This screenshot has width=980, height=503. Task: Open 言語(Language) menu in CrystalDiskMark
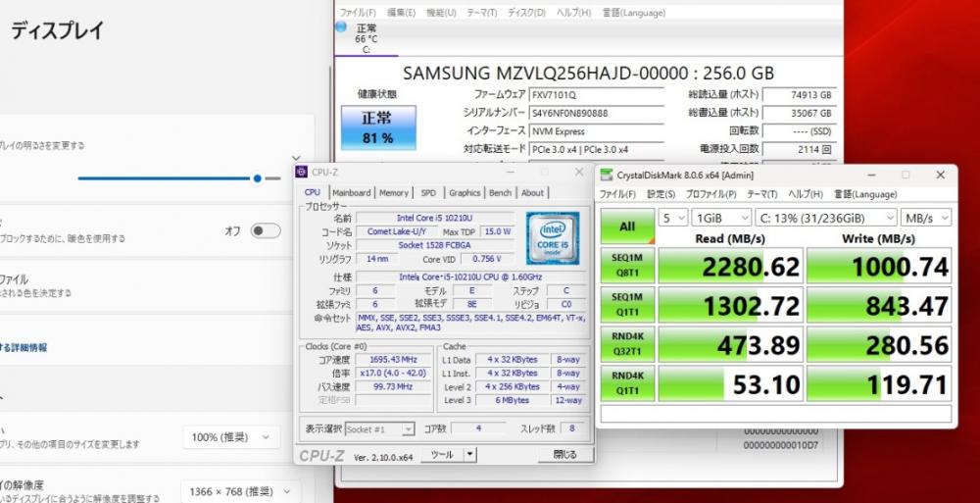pyautogui.click(x=865, y=194)
